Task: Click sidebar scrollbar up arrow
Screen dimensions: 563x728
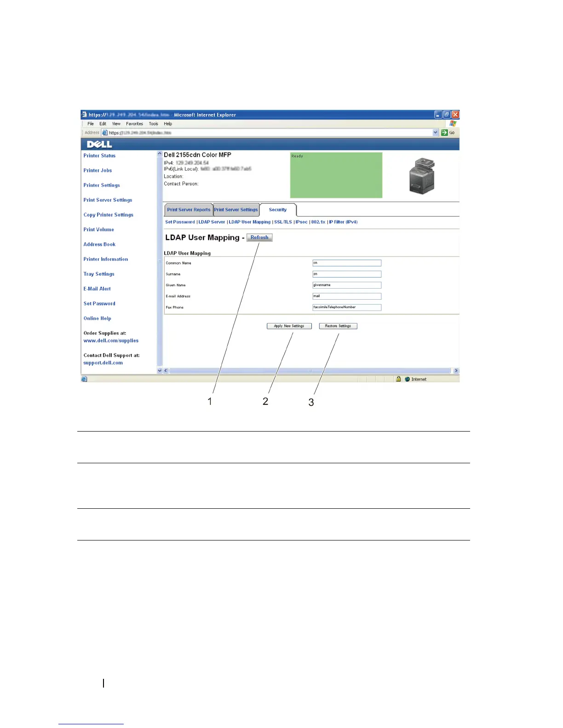Action: tap(160, 154)
